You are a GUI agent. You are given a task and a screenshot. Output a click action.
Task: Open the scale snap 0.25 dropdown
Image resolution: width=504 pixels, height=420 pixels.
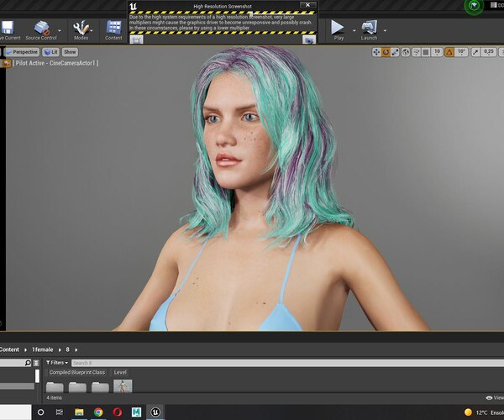pos(489,52)
